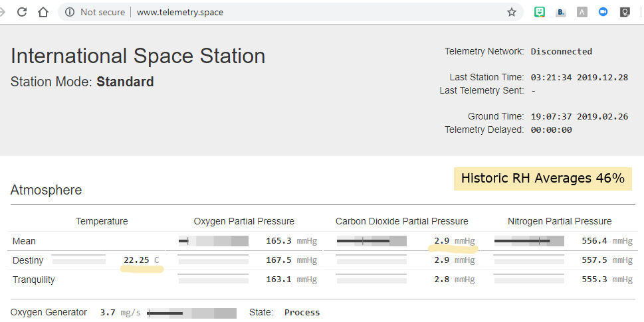Click the Mean nitrogen pressure gauge
The width and height of the screenshot is (644, 322).
(529, 241)
